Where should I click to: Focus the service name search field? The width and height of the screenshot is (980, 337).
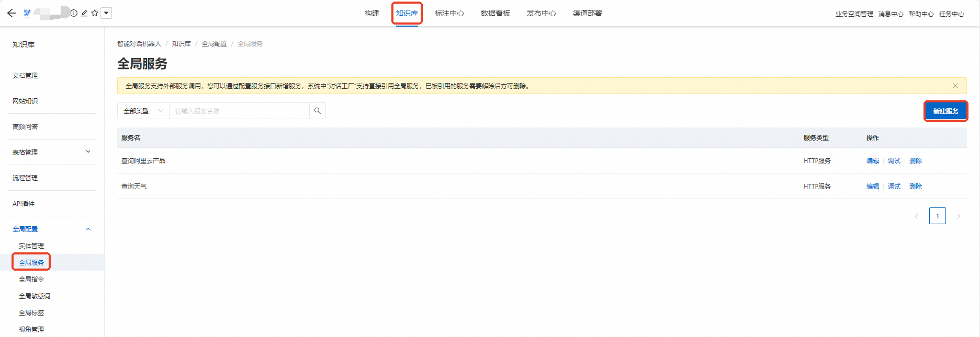[x=239, y=111]
